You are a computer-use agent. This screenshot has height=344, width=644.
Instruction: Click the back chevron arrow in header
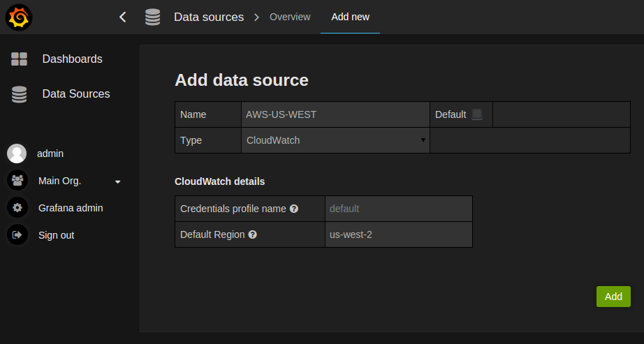(123, 17)
